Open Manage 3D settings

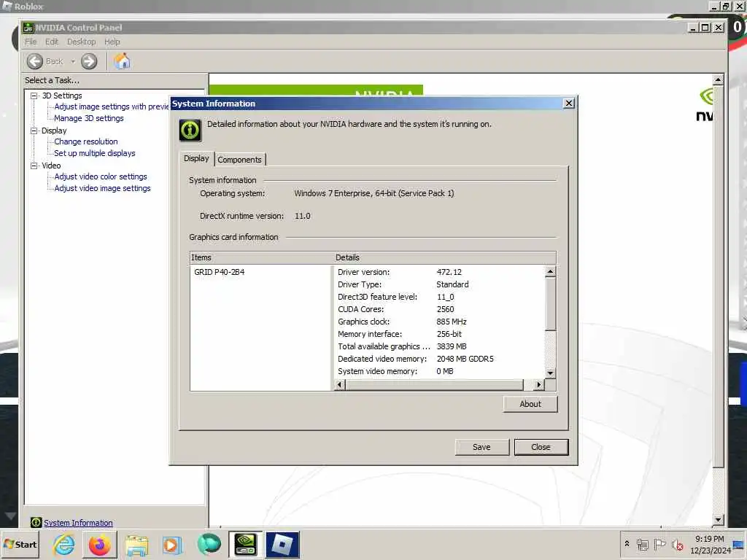88,118
